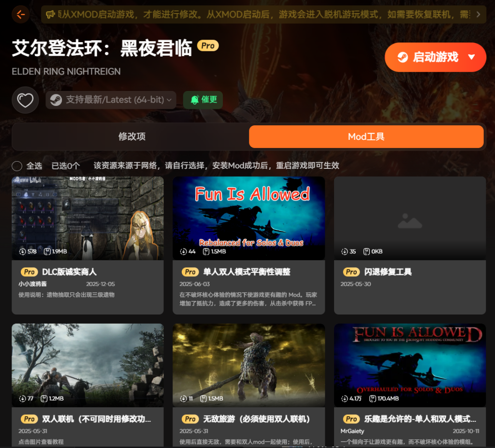
Task: Click the orange back arrow icon
Action: 20,15
